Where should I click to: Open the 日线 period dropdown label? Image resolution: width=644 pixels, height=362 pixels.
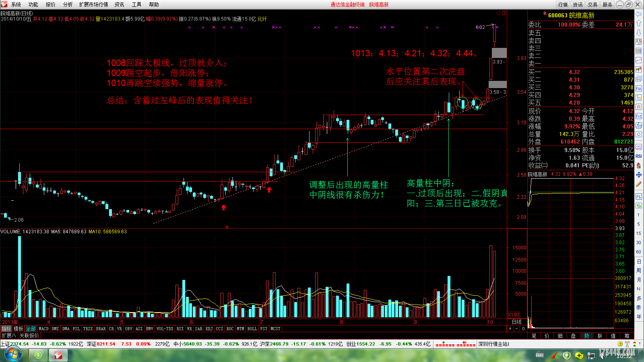point(516,322)
